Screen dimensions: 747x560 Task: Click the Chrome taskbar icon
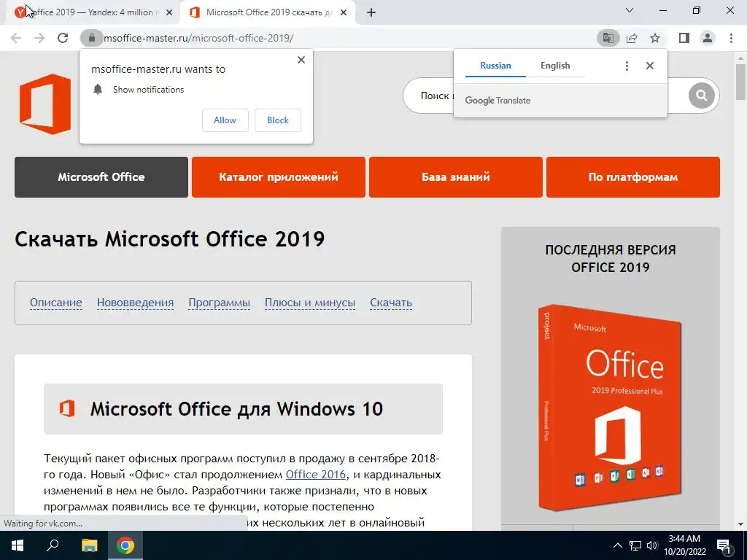pos(125,545)
